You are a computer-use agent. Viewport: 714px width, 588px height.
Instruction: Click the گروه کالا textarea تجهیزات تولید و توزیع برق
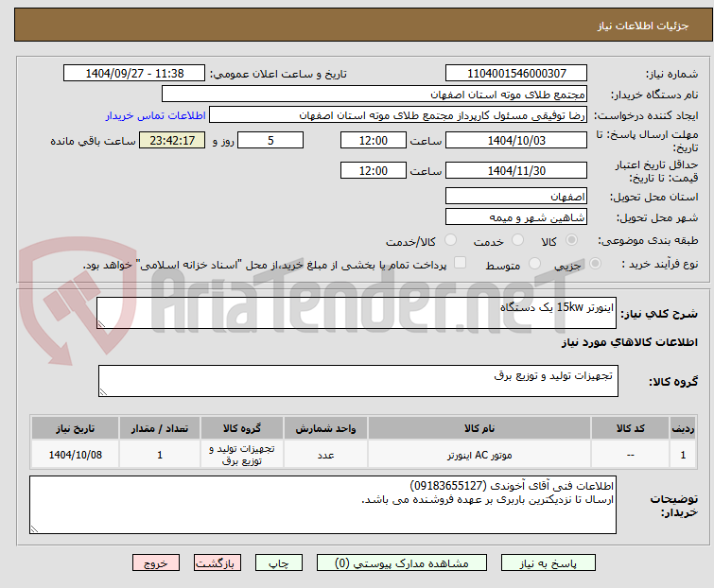point(357,381)
